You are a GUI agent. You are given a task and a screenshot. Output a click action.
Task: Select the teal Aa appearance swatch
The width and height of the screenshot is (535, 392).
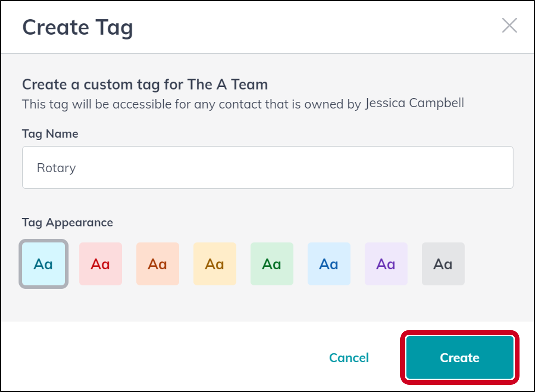pos(43,264)
